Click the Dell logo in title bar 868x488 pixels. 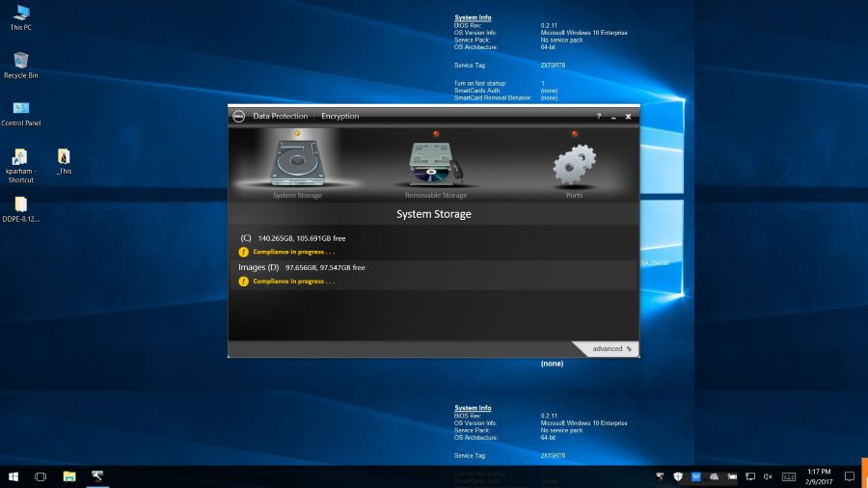(x=238, y=117)
